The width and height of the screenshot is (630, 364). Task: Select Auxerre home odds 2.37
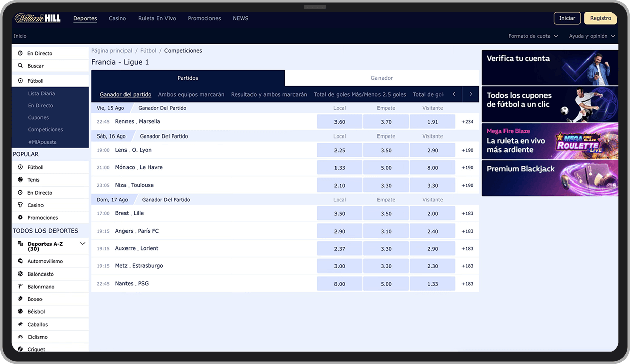point(340,249)
